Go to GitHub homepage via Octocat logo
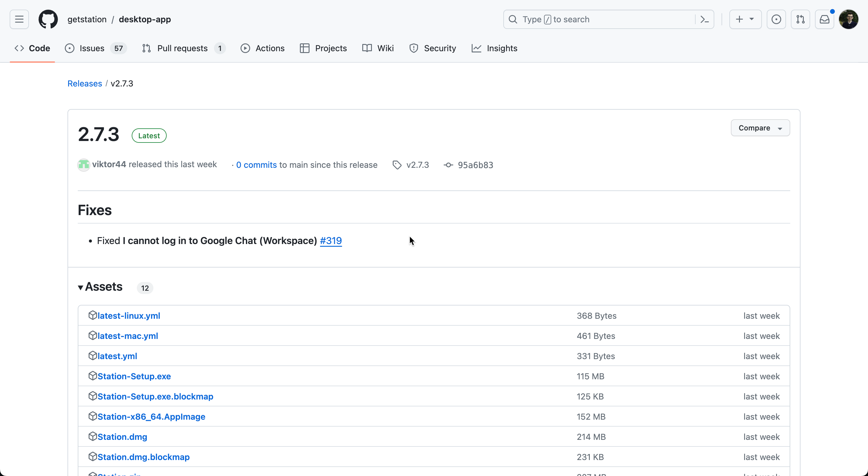The image size is (868, 476). [48, 19]
